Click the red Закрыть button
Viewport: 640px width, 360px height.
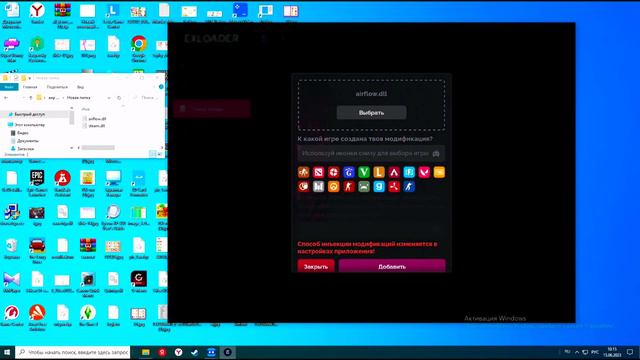[316, 266]
